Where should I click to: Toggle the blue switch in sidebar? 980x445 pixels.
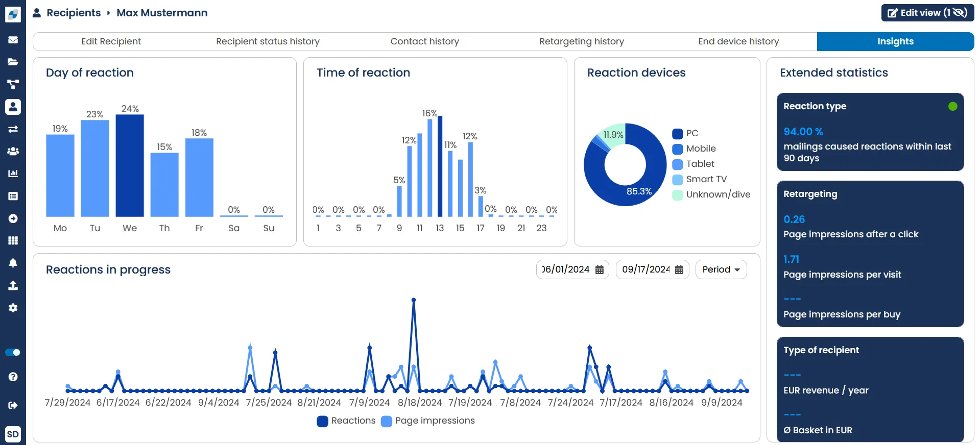click(x=13, y=352)
